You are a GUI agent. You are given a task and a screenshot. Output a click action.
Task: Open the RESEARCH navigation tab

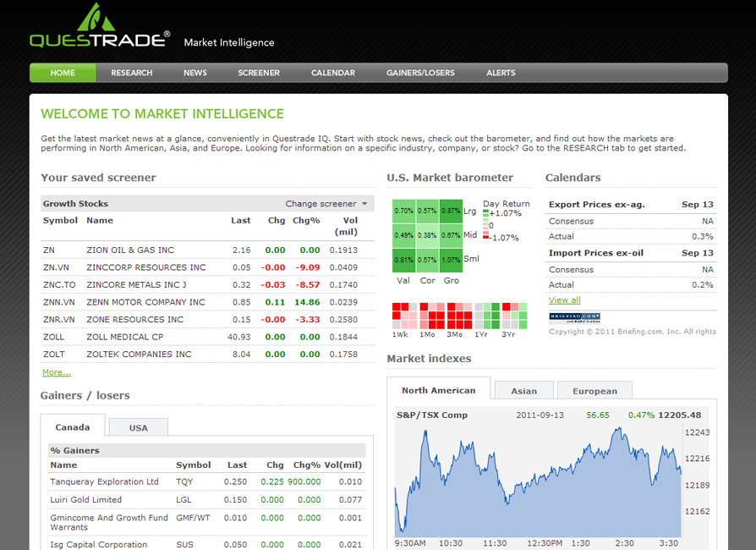coord(131,73)
